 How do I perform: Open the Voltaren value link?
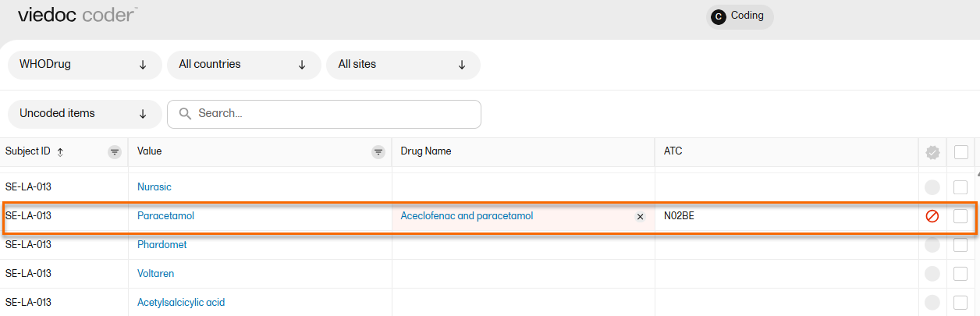(155, 274)
